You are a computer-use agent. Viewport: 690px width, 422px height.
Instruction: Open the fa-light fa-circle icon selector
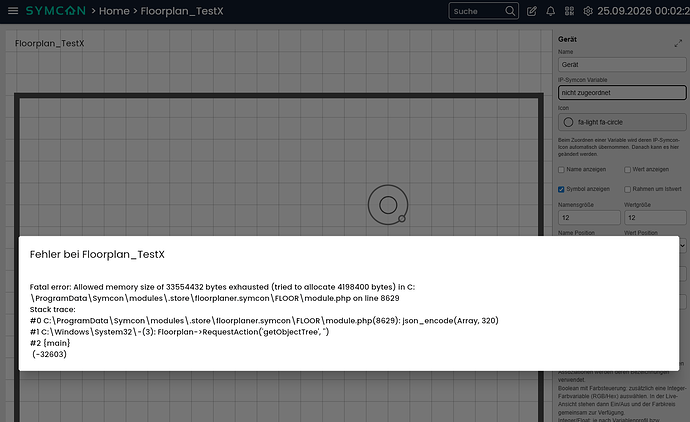pyautogui.click(x=622, y=122)
